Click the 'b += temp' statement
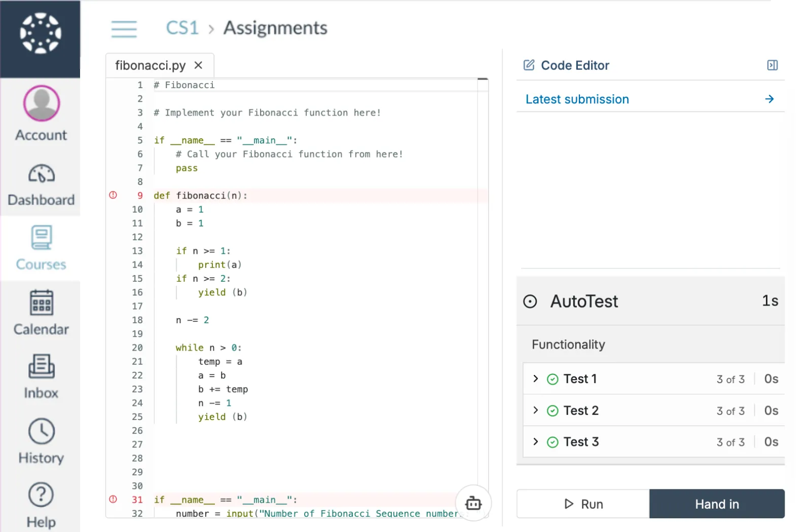This screenshot has width=811, height=532. (223, 389)
